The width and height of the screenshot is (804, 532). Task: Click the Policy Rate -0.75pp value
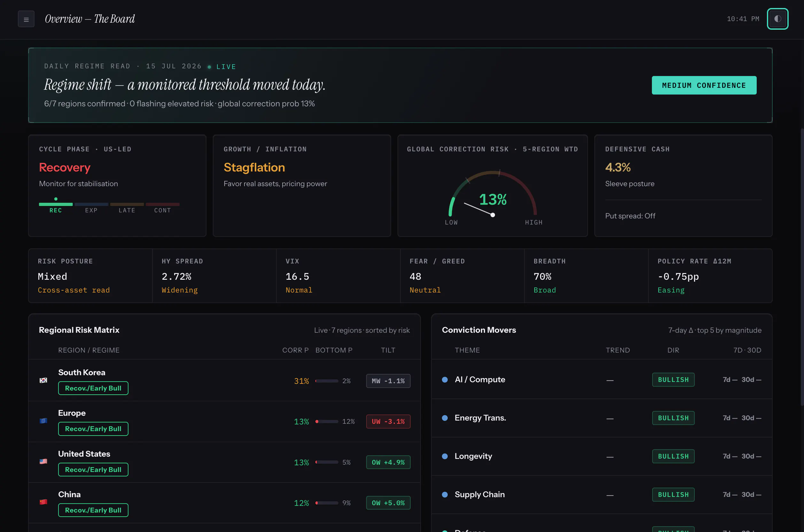click(x=678, y=277)
